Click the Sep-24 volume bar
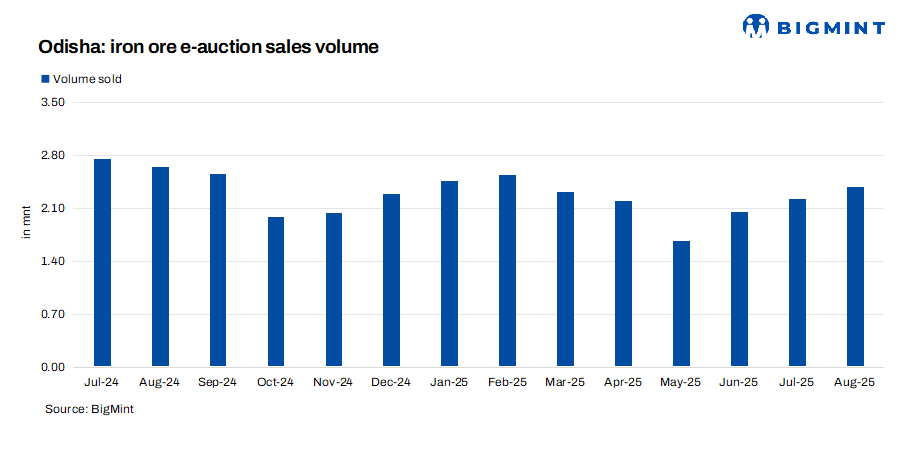Screen dimensions: 914x460 [218, 271]
